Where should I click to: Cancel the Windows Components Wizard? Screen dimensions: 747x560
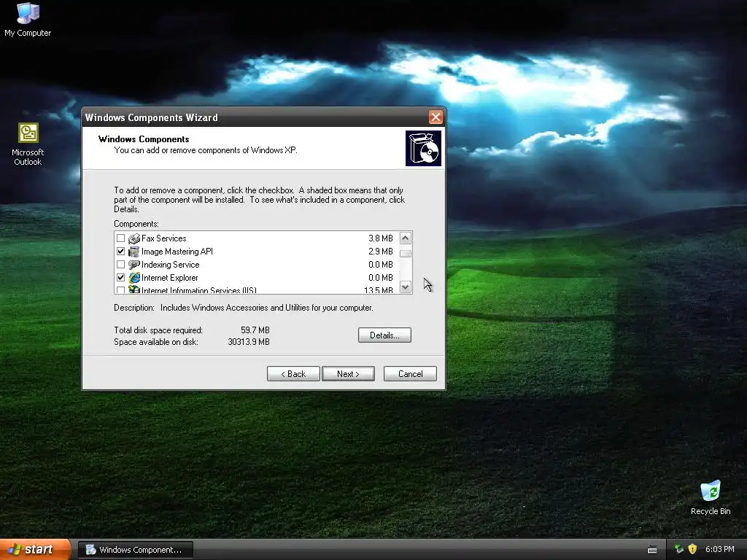coord(410,374)
